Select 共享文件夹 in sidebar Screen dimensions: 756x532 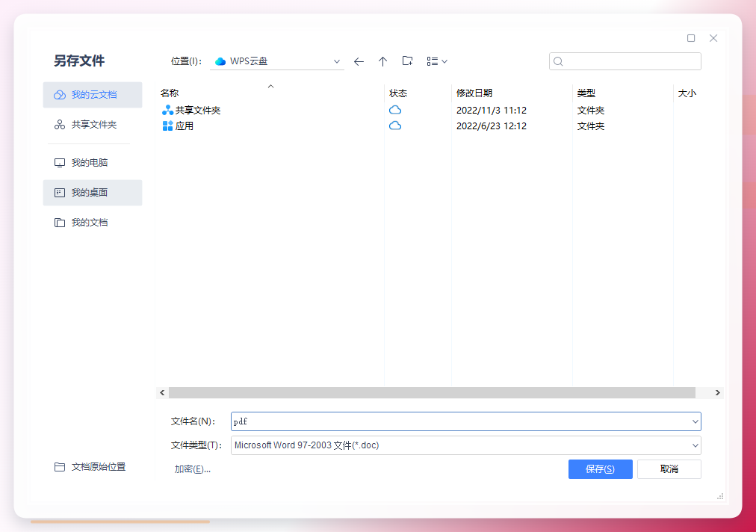click(x=93, y=125)
